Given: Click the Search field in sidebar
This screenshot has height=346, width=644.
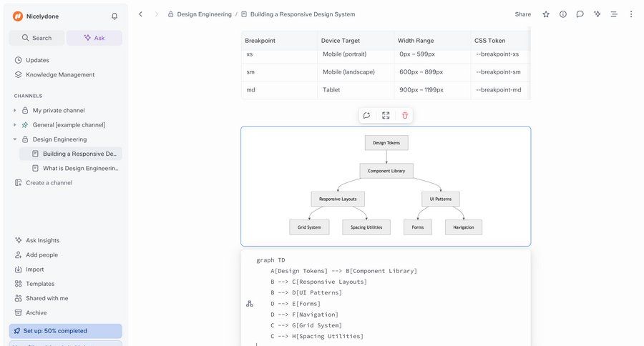Looking at the screenshot, I should (36, 38).
